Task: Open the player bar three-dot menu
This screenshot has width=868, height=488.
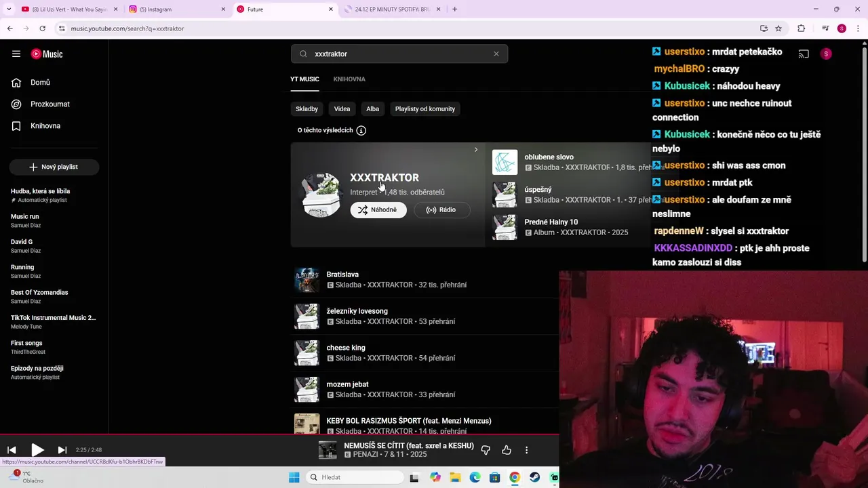Action: tap(526, 450)
